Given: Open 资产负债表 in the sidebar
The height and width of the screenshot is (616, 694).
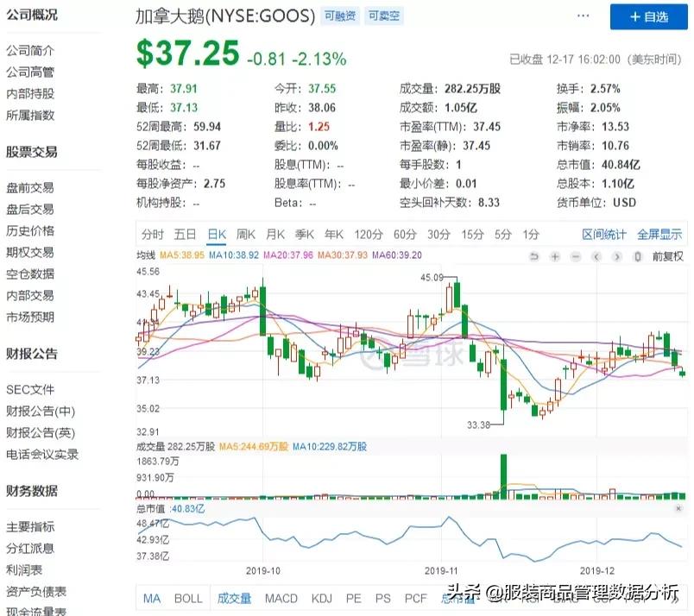Looking at the screenshot, I should pos(36,591).
